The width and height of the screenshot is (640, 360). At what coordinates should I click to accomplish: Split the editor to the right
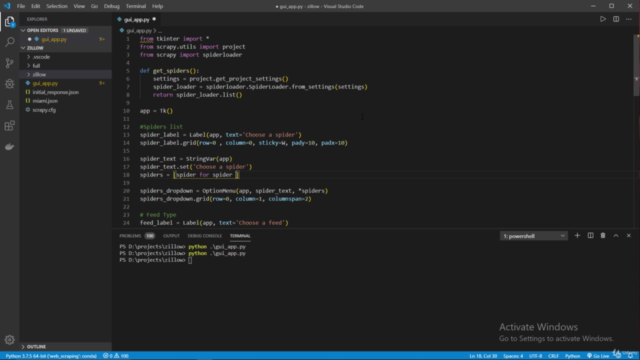coord(616,19)
